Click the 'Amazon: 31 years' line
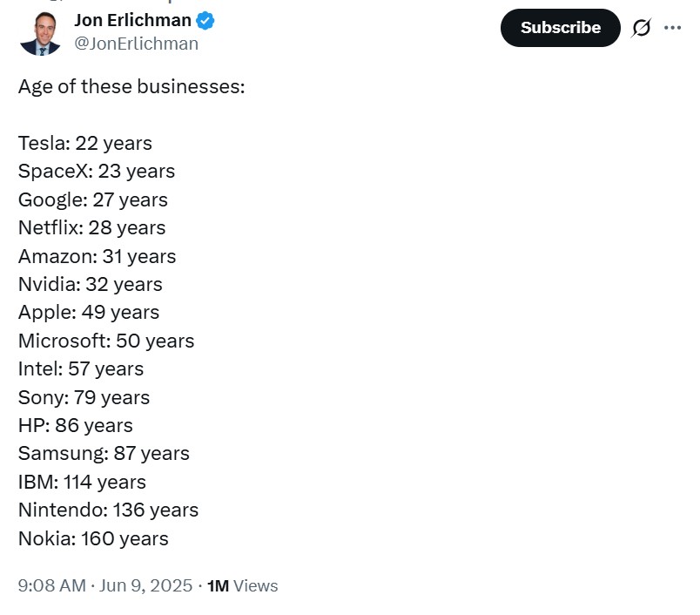This screenshot has width=700, height=615. click(x=98, y=256)
